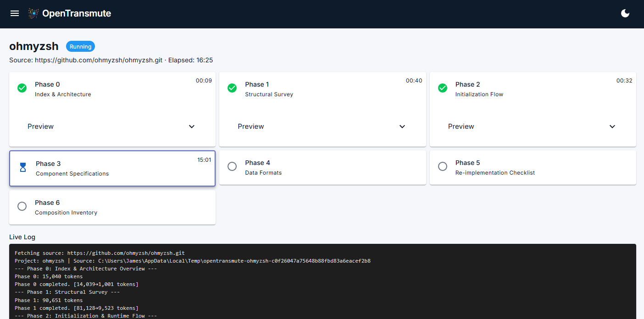Open the Preview chevron on Phase 2

pos(612,126)
